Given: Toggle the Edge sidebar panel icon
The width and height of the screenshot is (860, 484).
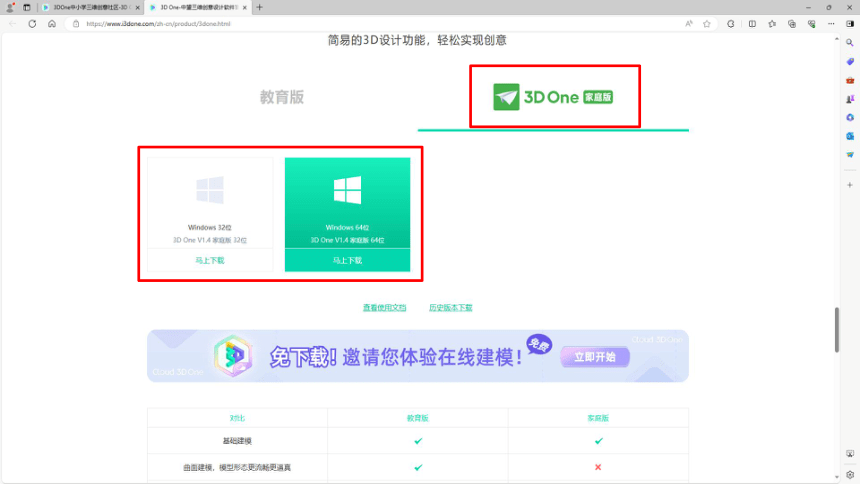Looking at the screenshot, I should click(x=850, y=24).
